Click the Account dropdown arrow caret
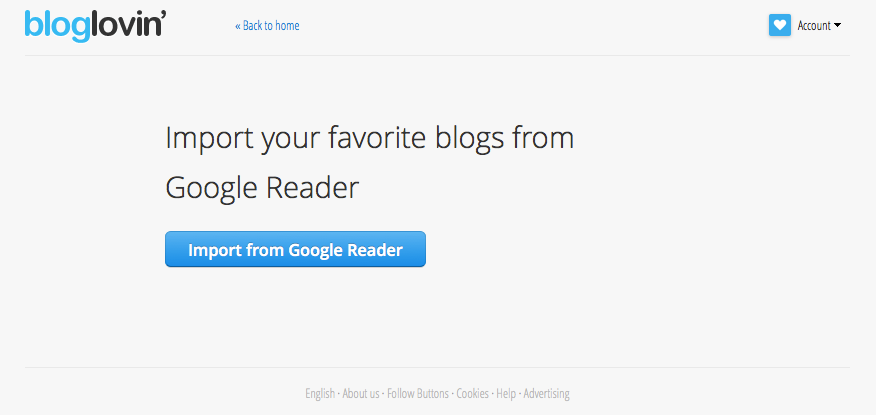 pyautogui.click(x=837, y=26)
